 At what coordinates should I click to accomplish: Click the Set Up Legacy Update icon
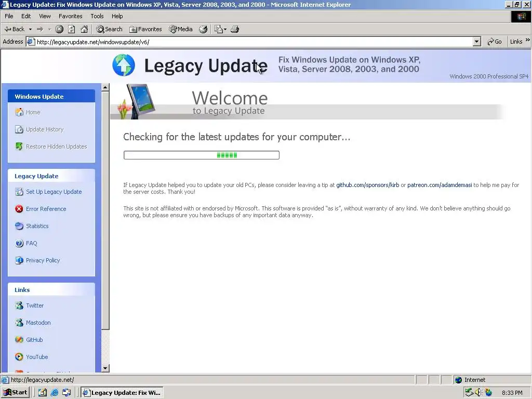19,192
